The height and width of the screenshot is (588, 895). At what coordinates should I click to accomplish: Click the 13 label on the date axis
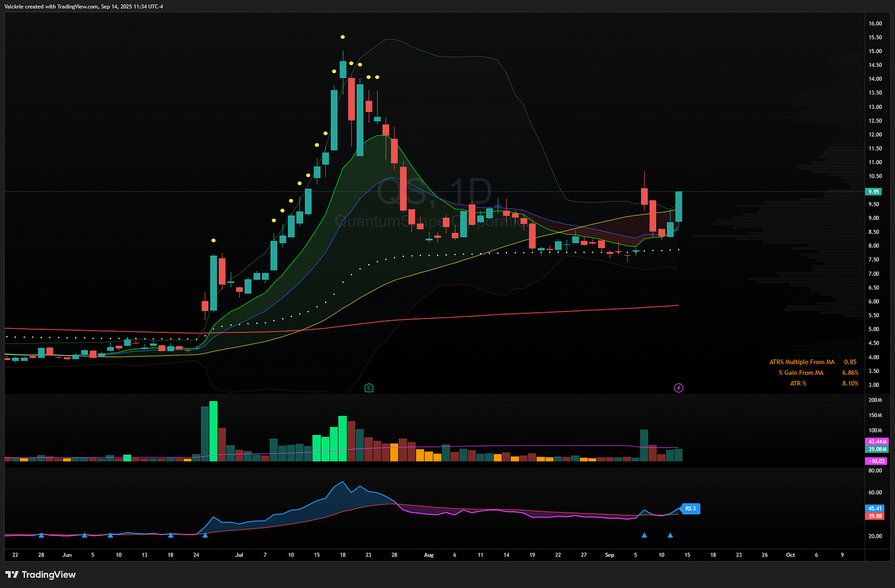(x=144, y=555)
